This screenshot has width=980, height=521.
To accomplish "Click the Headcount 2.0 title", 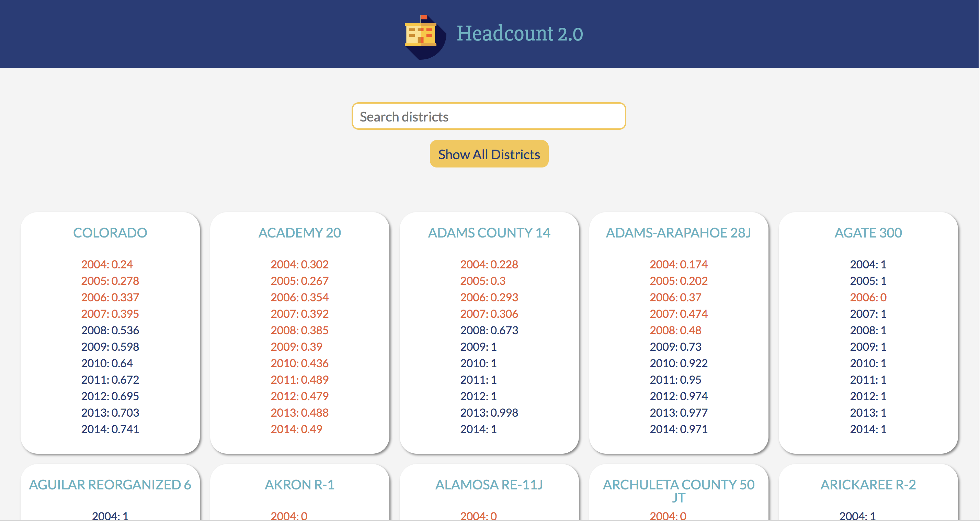I will [520, 34].
